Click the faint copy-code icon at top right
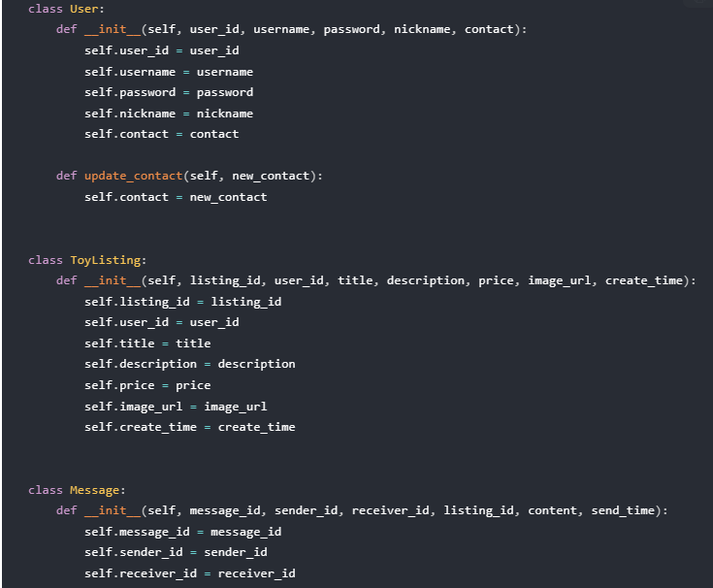 click(x=698, y=3)
